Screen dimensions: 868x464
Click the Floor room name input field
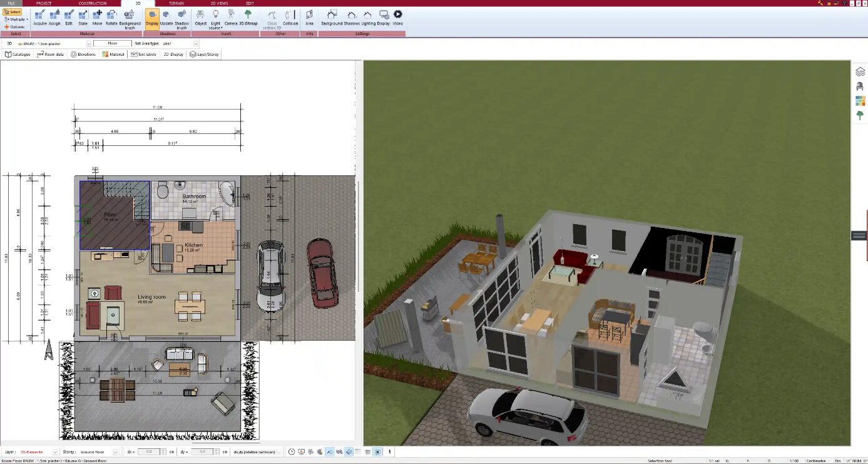[x=112, y=44]
